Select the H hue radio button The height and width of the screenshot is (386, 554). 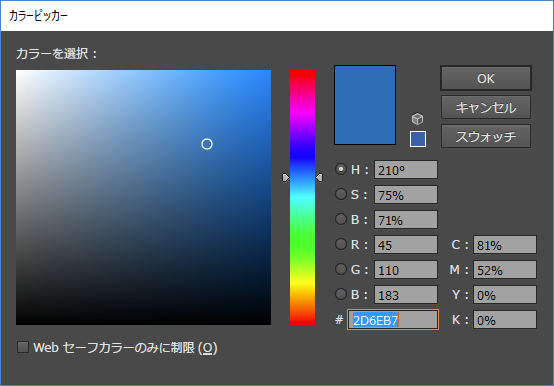coord(341,169)
